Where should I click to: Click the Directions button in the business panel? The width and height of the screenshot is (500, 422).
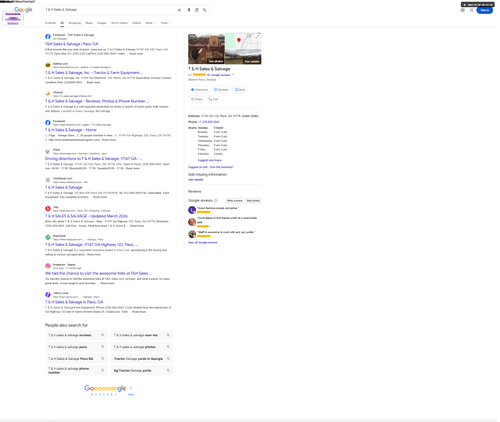tap(199, 90)
